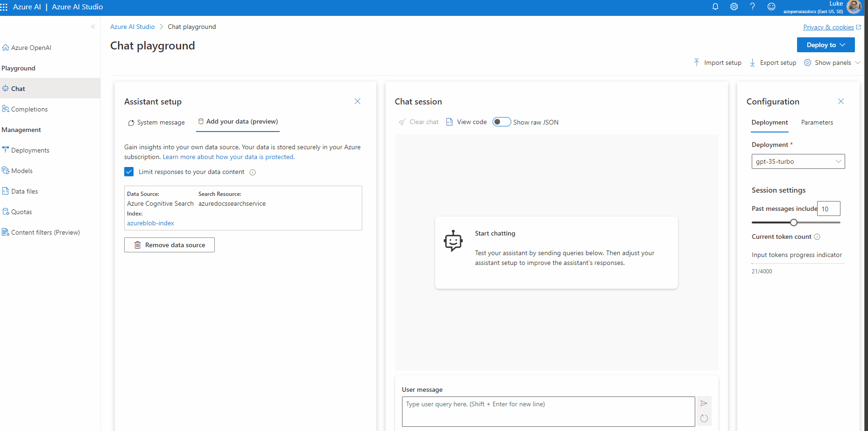Switch to the System message tab
This screenshot has width=868, height=431.
tap(156, 122)
